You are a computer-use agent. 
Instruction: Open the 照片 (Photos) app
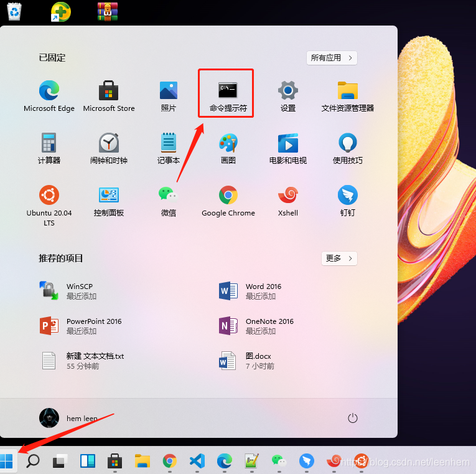click(x=169, y=96)
